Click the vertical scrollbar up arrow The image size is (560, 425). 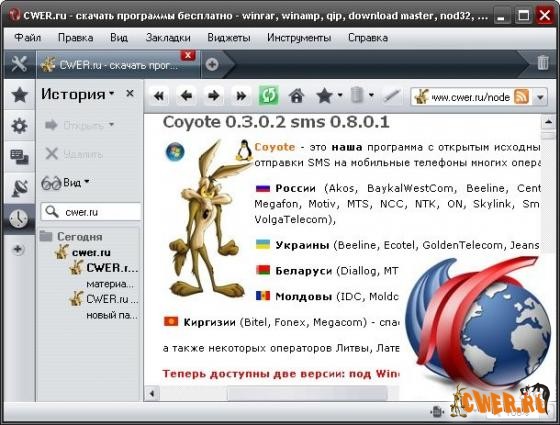(x=548, y=122)
